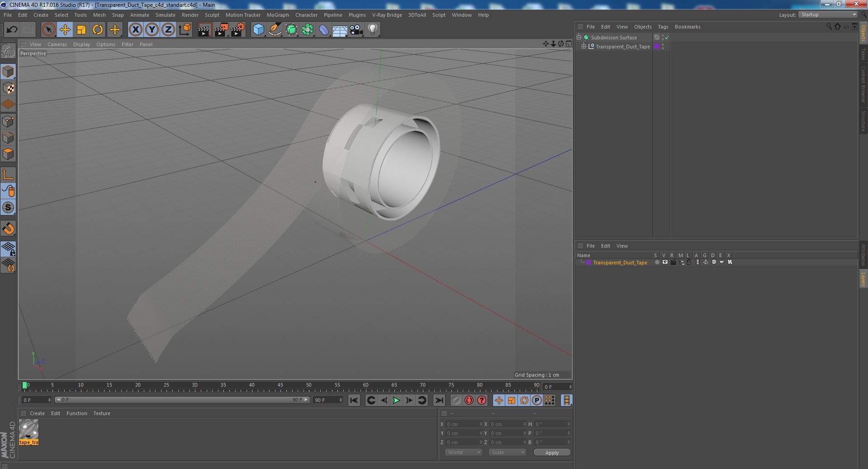The image size is (868, 469).
Task: Open the light object icon
Action: pyautogui.click(x=372, y=30)
